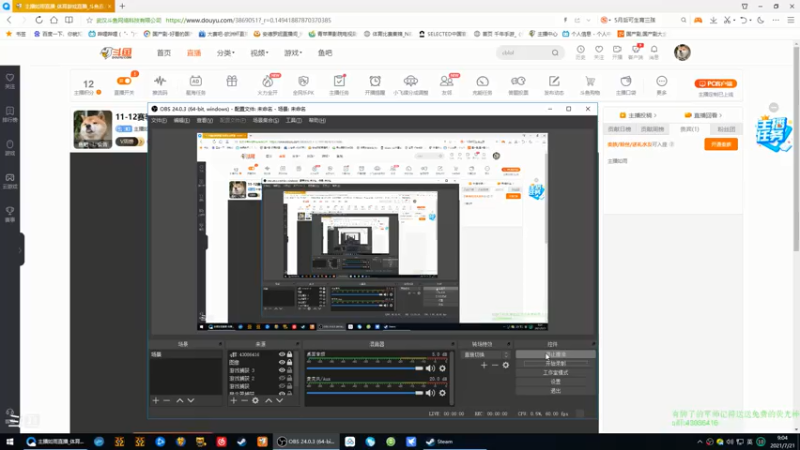Open the flame icon tagged NEW

point(268,81)
